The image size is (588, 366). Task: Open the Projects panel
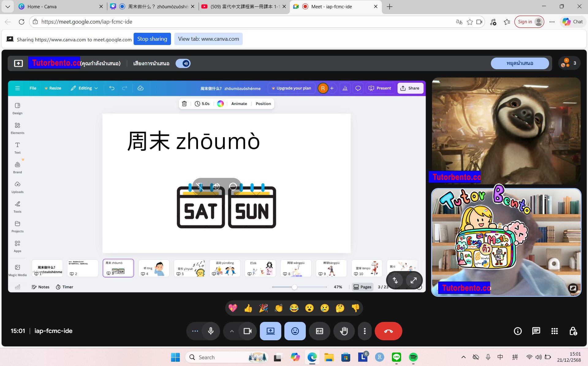point(17,226)
